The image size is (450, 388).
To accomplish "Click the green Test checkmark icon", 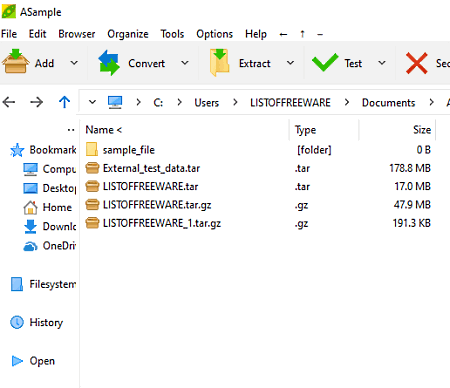I will click(x=325, y=62).
